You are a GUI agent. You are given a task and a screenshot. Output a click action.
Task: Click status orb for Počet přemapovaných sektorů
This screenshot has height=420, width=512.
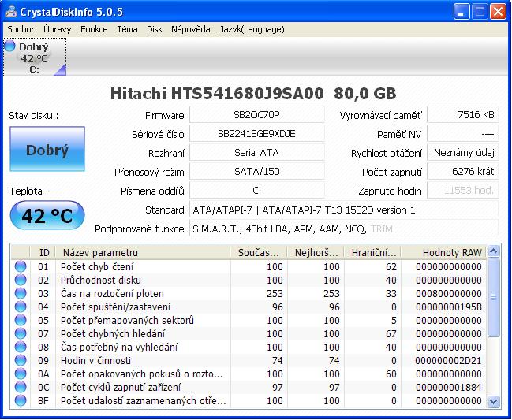click(21, 320)
